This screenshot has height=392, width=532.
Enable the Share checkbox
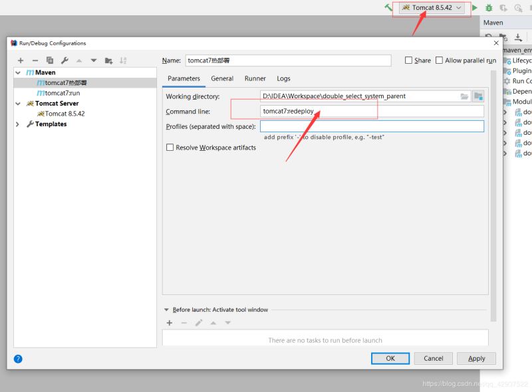409,60
